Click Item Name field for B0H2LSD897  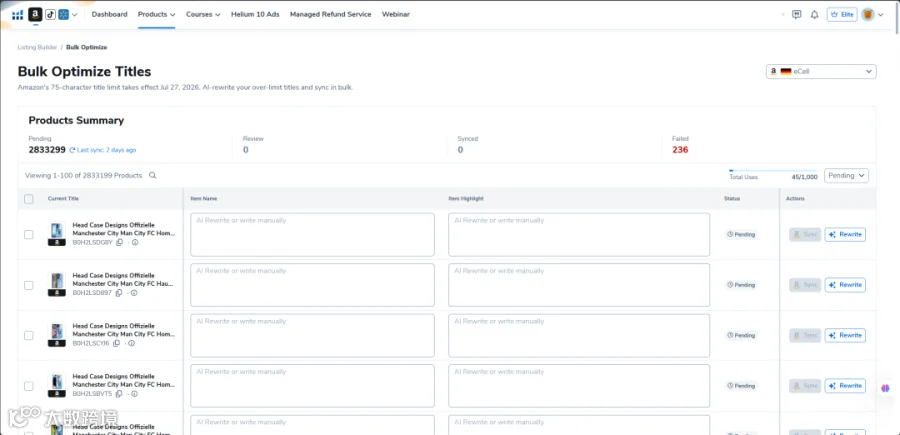pyautogui.click(x=312, y=285)
